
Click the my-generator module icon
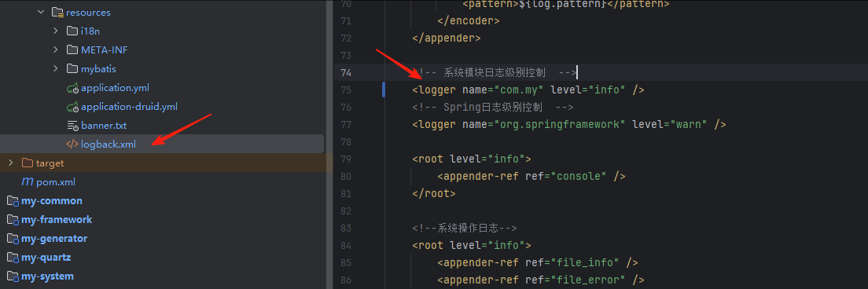[x=13, y=239]
